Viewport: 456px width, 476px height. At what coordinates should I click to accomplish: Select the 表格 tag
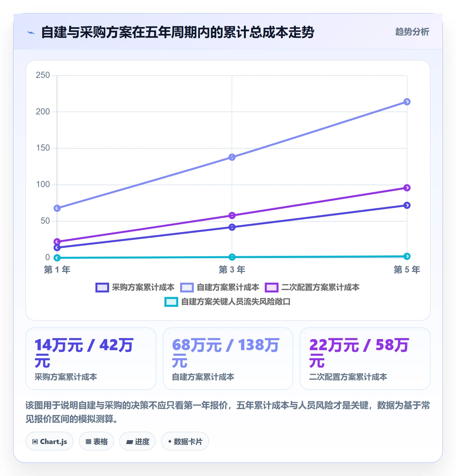coord(96,441)
